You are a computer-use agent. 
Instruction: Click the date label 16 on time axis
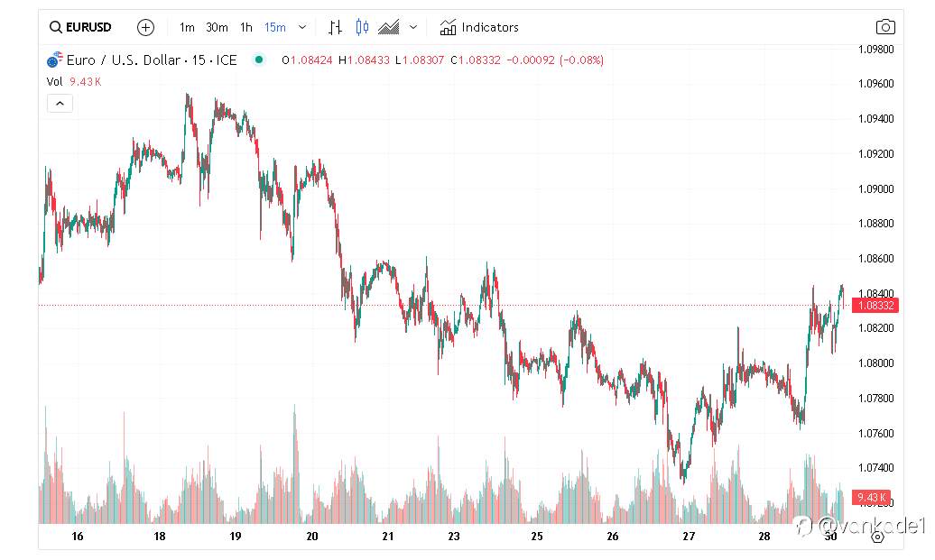(x=78, y=537)
